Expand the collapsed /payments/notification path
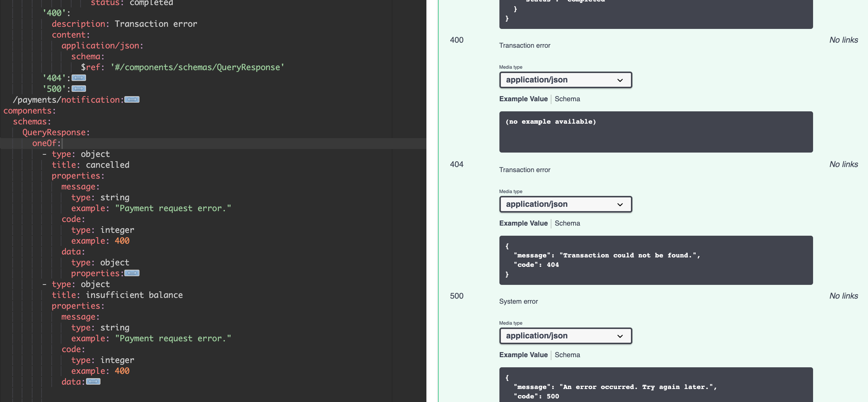 tap(132, 99)
